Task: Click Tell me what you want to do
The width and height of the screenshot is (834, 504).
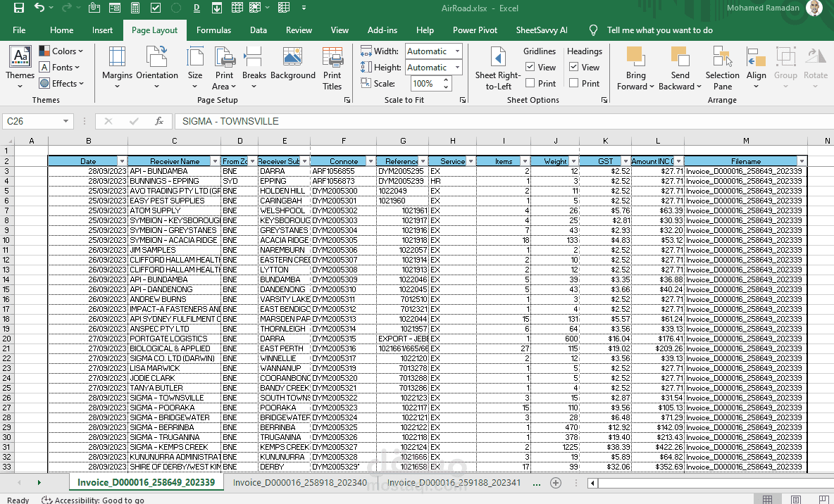Action: pyautogui.click(x=659, y=30)
